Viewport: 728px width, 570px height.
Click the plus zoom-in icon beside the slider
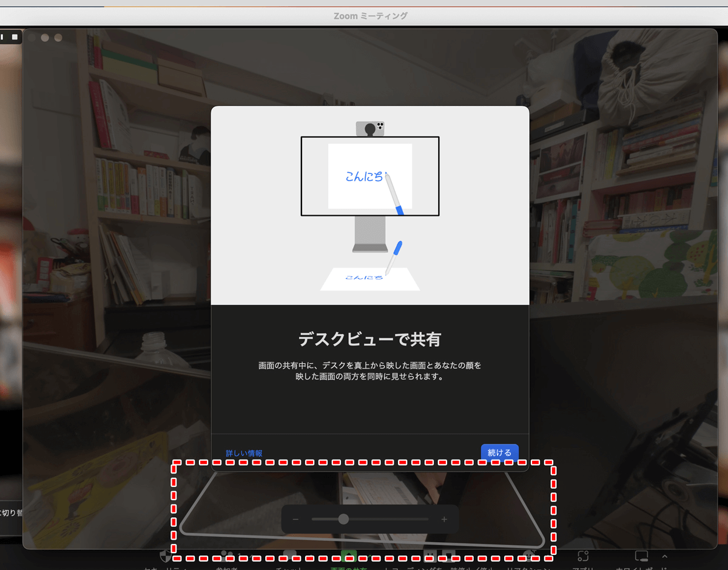pos(444,520)
